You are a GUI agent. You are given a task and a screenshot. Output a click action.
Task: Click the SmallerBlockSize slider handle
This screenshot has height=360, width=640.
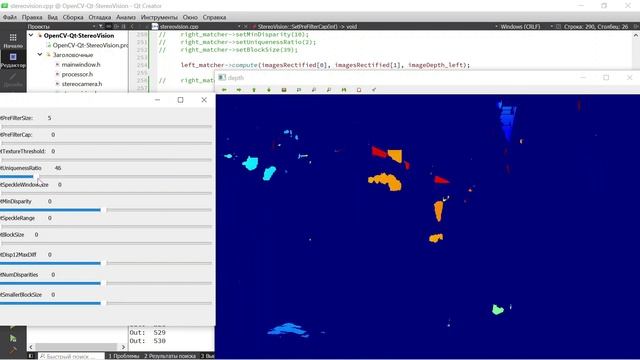click(103, 303)
